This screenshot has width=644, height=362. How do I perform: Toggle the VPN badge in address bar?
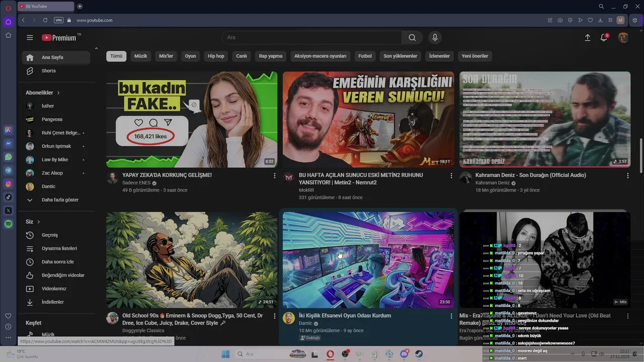click(58, 20)
